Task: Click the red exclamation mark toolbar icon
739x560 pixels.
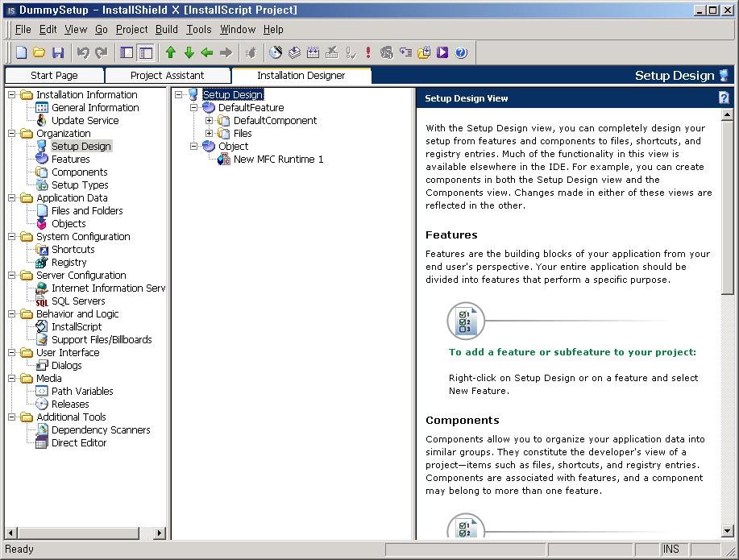Action: 368,52
